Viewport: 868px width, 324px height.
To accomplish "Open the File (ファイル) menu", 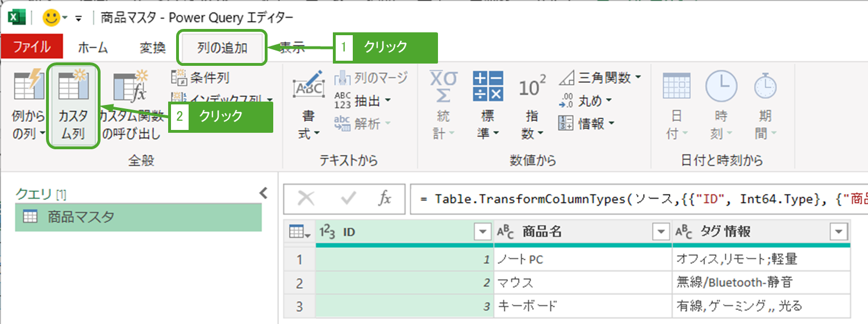I will click(x=32, y=48).
